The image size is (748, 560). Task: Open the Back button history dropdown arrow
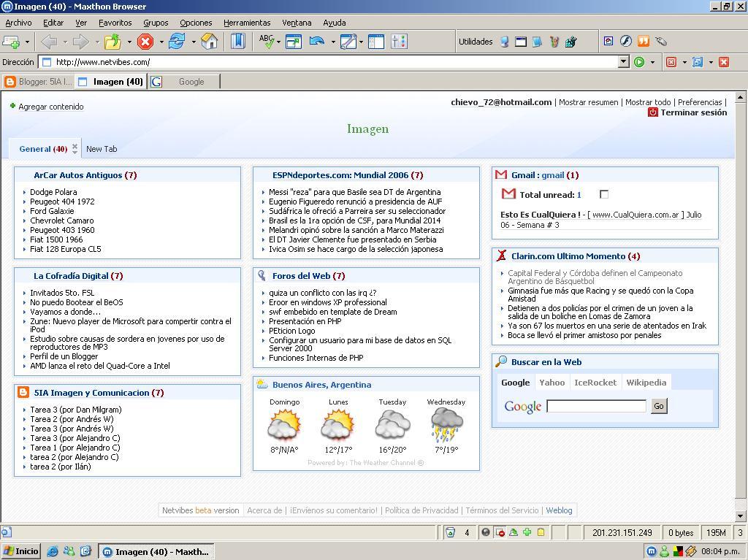(65, 42)
